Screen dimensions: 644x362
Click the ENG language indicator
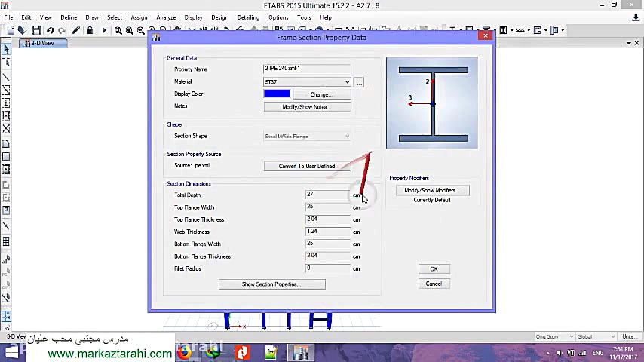pyautogui.click(x=598, y=353)
